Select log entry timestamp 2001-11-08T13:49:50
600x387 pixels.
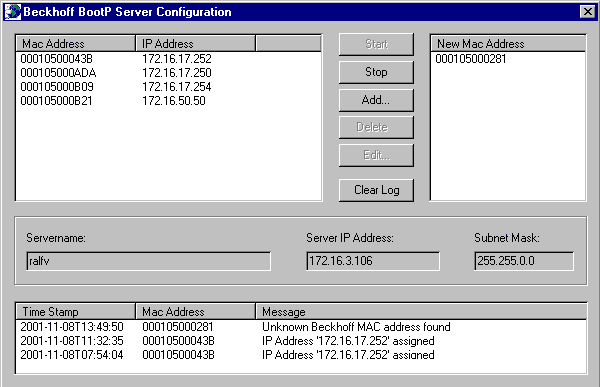click(x=72, y=327)
